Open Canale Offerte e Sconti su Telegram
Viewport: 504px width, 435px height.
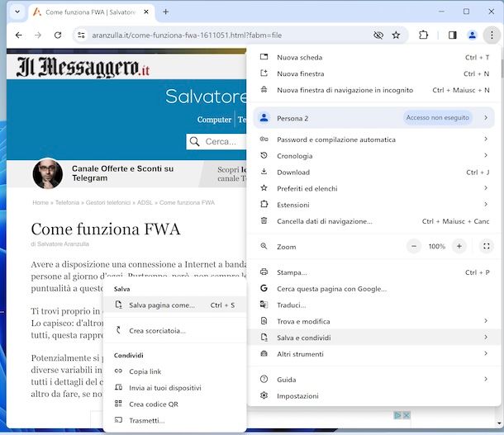122,173
